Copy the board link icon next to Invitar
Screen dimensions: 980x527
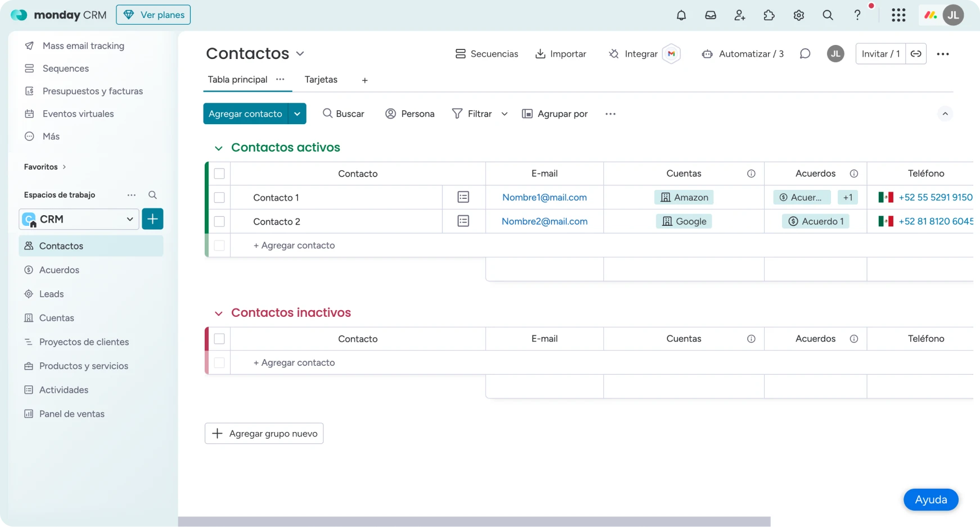[x=916, y=54]
